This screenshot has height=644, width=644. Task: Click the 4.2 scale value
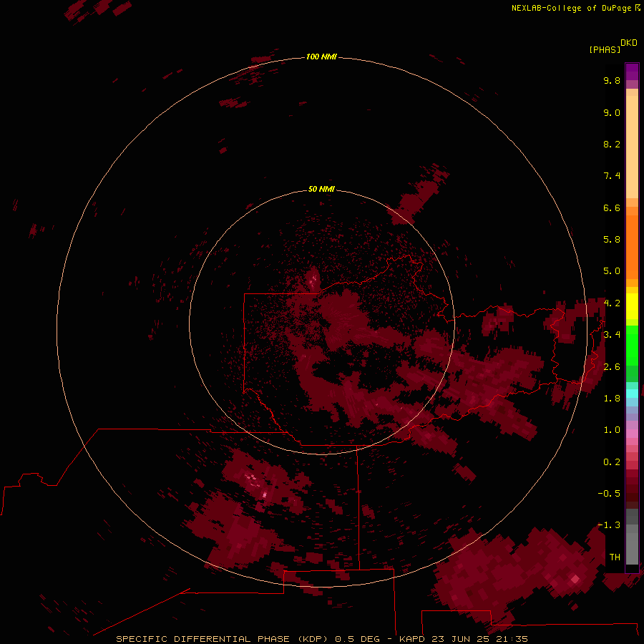[612, 303]
